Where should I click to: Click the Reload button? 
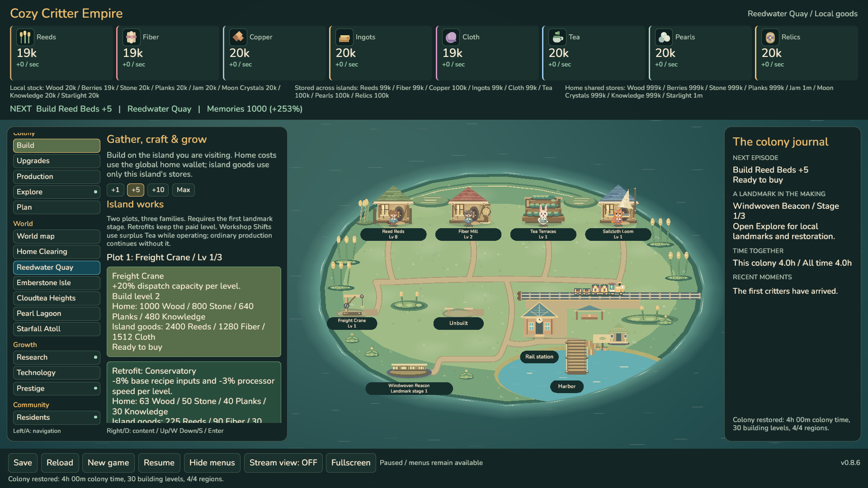pos(60,463)
